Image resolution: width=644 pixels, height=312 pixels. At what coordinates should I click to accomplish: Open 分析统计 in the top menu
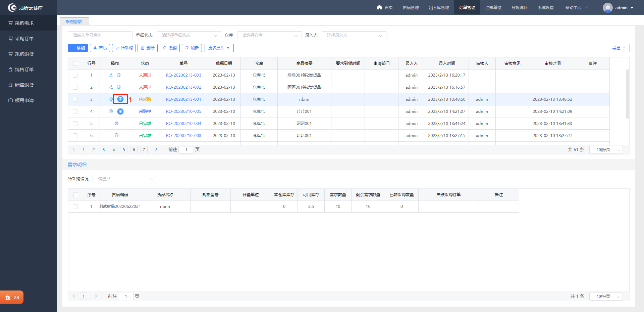point(520,7)
